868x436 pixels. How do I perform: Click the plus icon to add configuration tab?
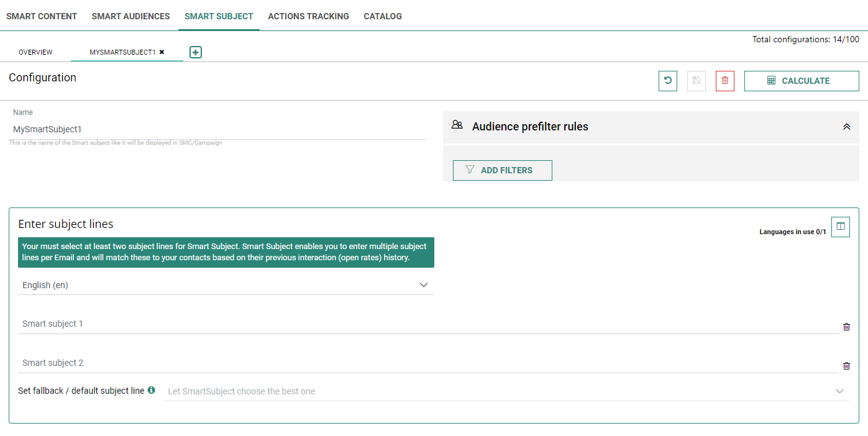[196, 52]
